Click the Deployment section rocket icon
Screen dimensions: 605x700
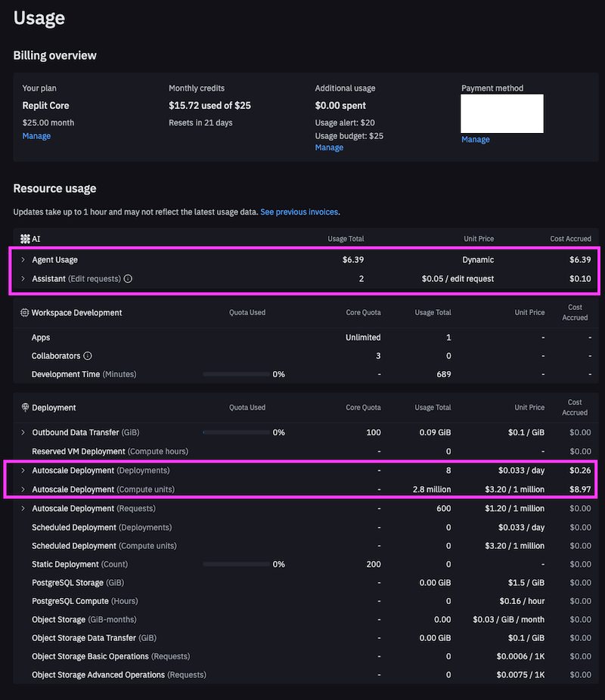[x=25, y=407]
